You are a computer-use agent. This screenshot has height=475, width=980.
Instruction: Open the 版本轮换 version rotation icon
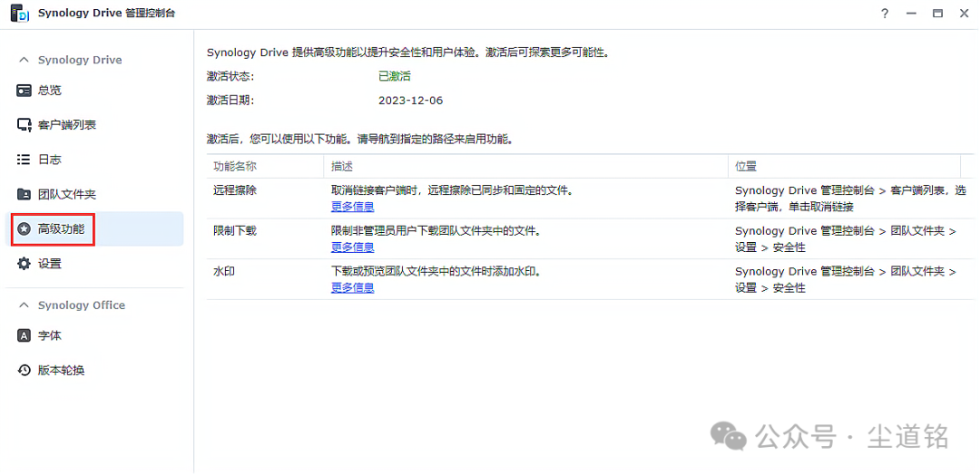click(24, 371)
